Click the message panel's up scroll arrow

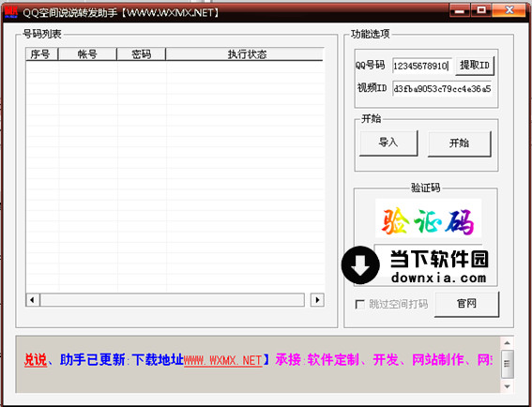tap(507, 343)
